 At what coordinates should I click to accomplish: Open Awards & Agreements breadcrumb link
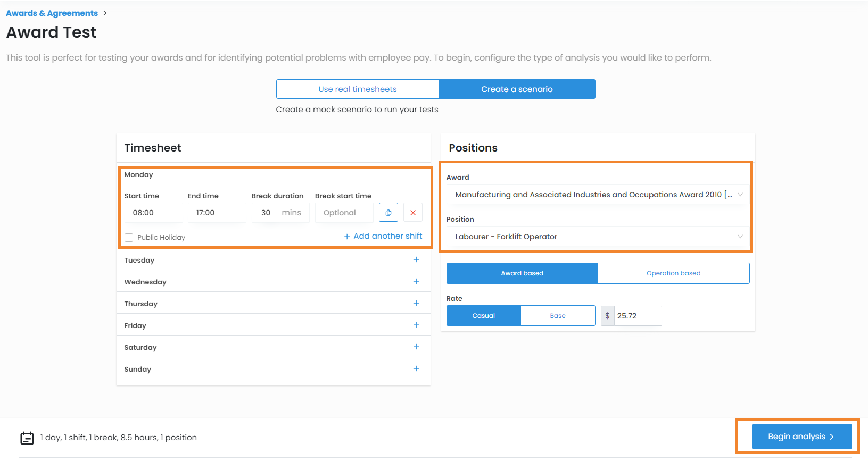[x=52, y=13]
